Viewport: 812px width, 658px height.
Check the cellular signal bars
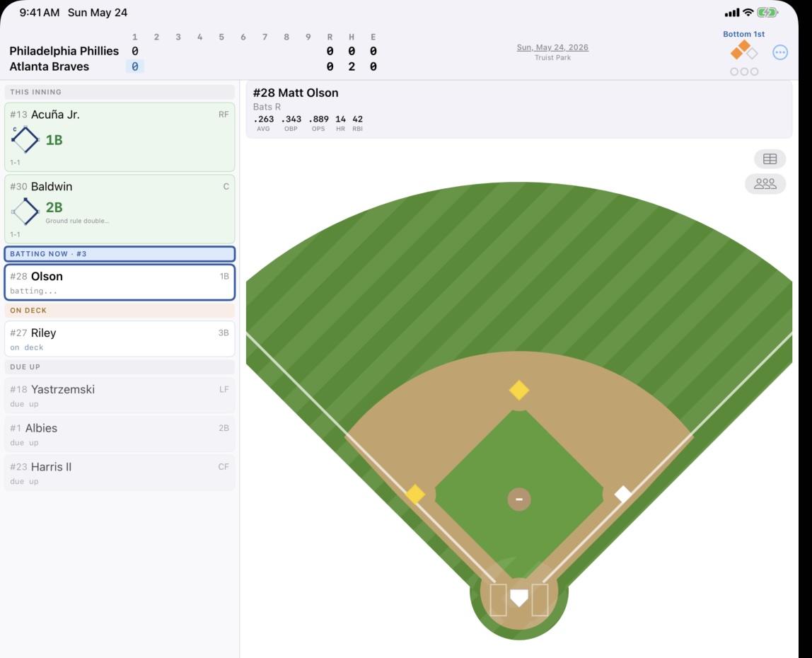pos(732,13)
